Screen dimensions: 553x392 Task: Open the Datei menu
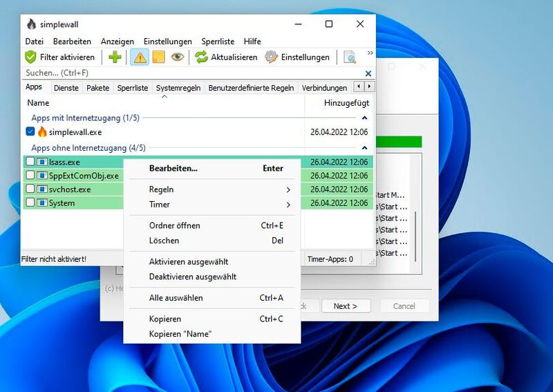(x=34, y=41)
